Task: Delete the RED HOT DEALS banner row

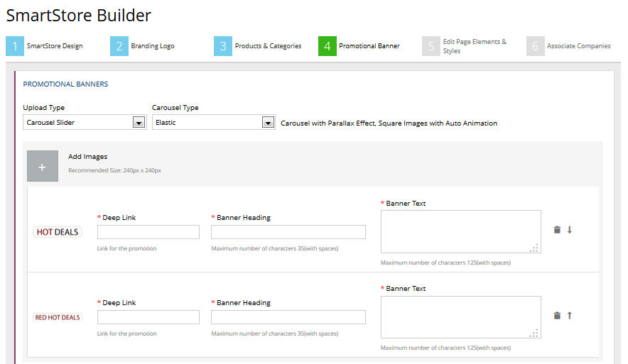Action: coord(557,316)
